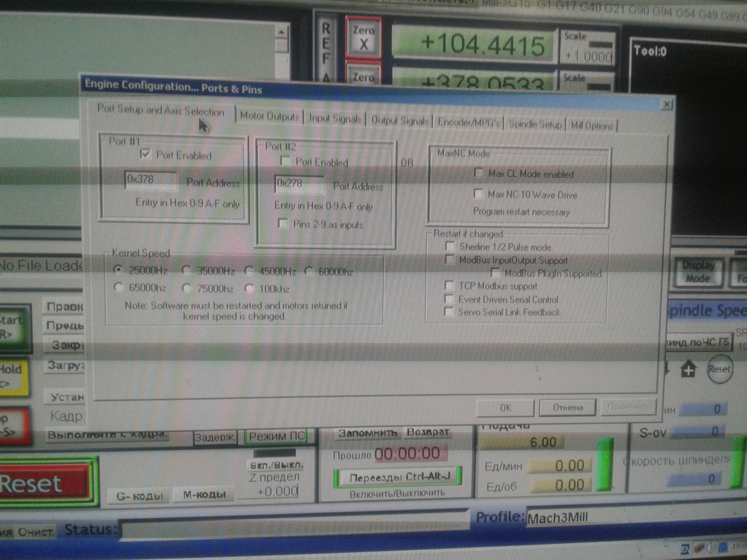Toggle Port #1 Port Enabled checkbox
747x560 pixels.
click(x=145, y=154)
